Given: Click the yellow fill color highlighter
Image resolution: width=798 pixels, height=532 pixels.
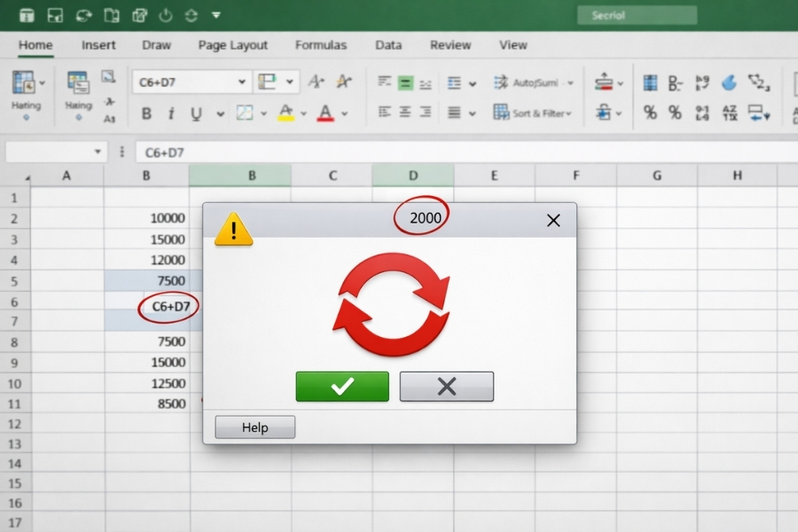Looking at the screenshot, I should coord(286,113).
